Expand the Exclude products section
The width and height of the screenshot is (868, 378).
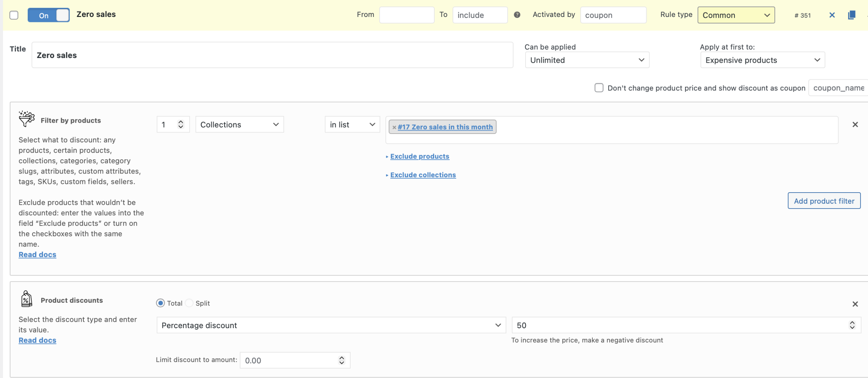(419, 156)
